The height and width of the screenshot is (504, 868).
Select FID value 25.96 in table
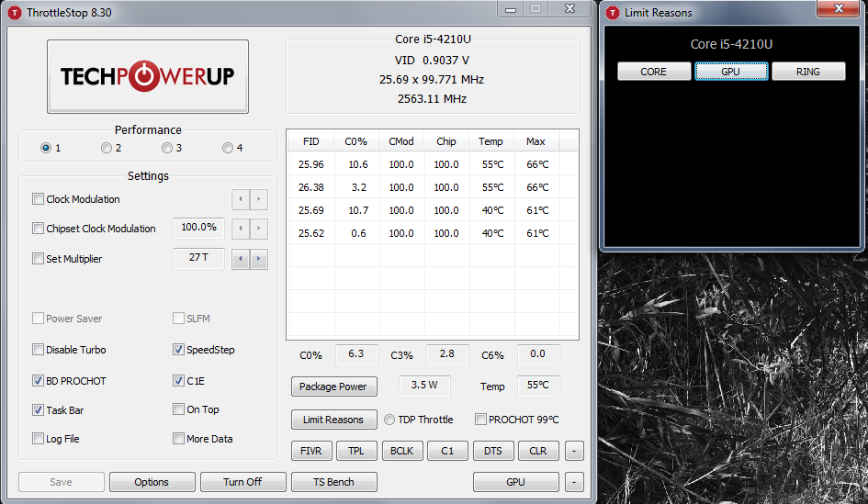[311, 164]
